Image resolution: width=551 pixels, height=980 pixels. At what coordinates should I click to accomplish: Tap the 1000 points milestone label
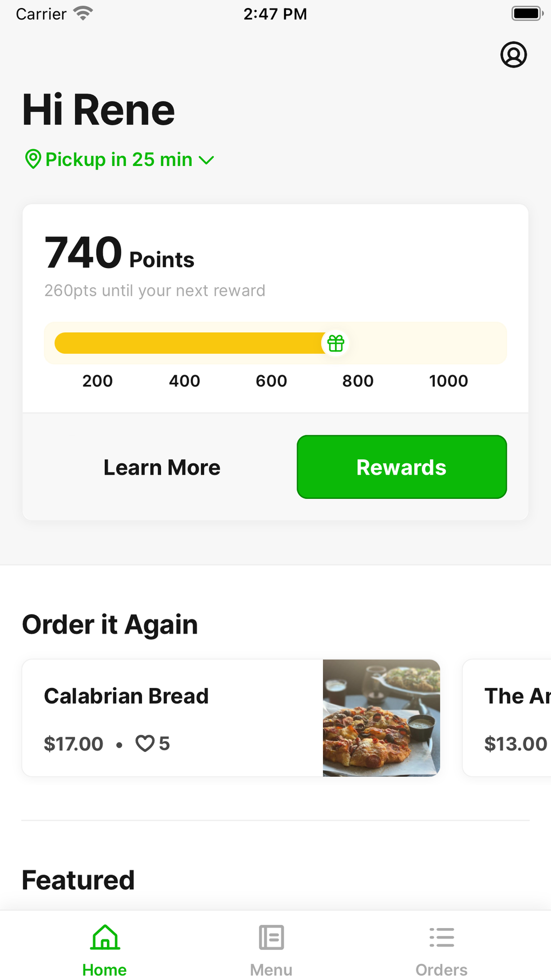coord(448,381)
